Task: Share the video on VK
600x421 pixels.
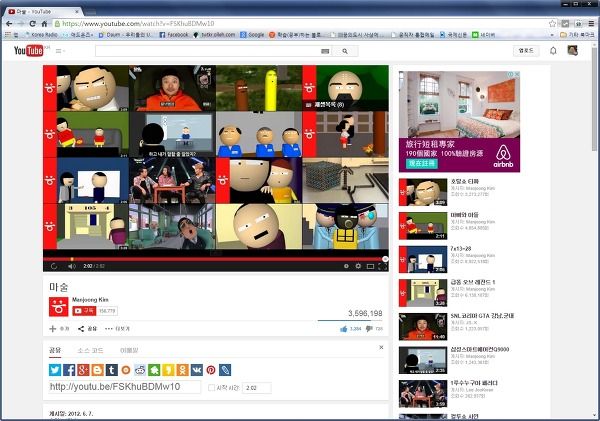Action: pos(197,370)
